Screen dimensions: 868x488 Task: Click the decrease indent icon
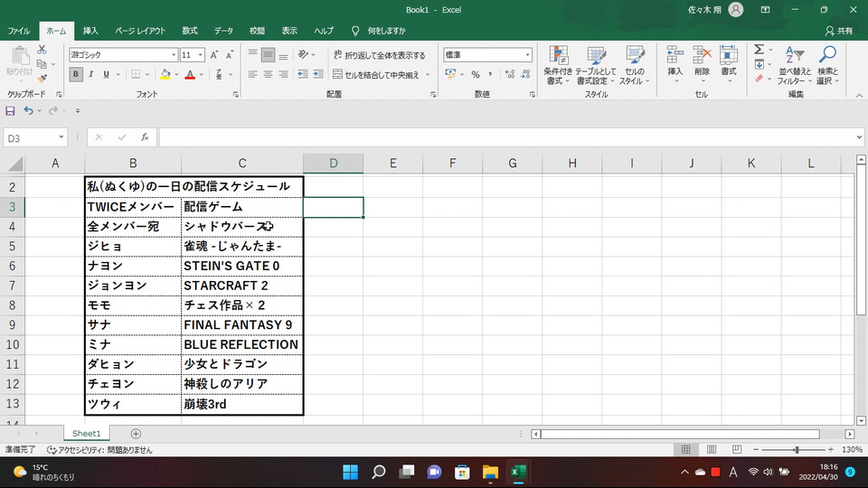click(303, 74)
